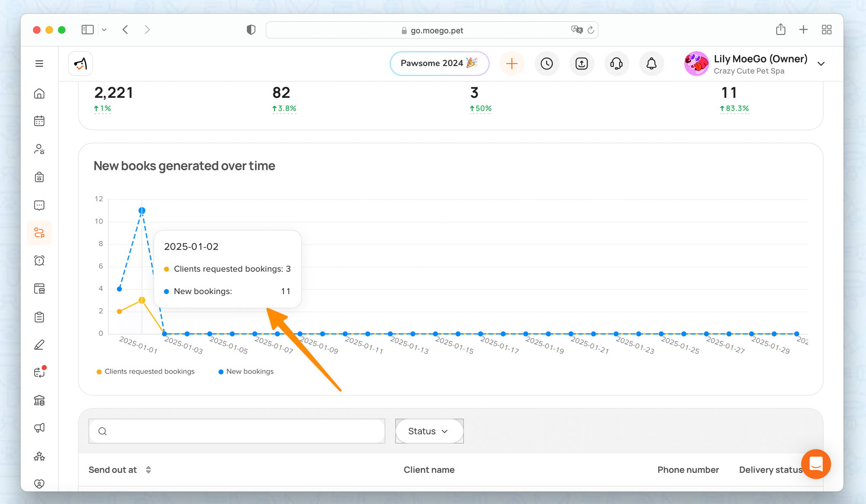Viewport: 866px width, 504px height.
Task: Open the Intercom chat bubble widget
Action: [816, 464]
